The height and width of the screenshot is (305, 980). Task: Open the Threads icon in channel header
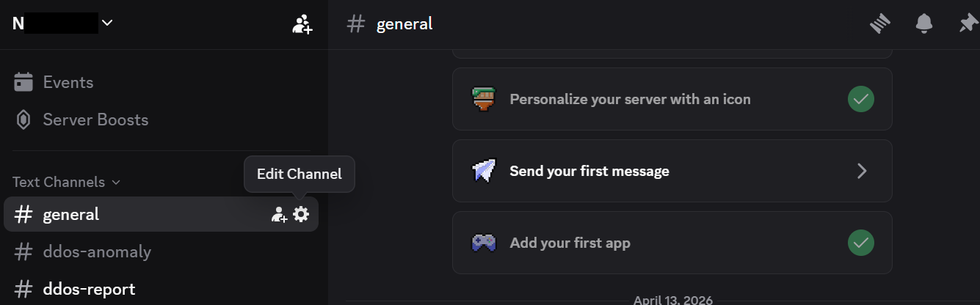pyautogui.click(x=880, y=24)
